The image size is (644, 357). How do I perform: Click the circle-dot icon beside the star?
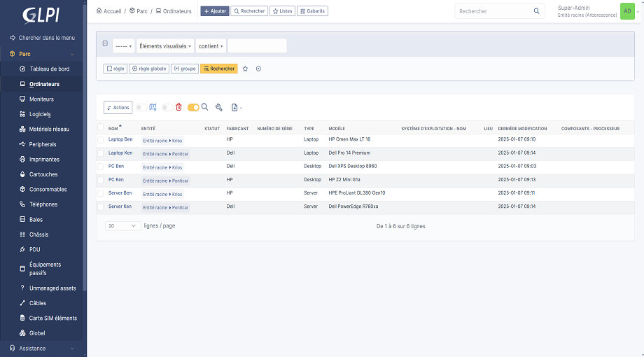(x=258, y=69)
